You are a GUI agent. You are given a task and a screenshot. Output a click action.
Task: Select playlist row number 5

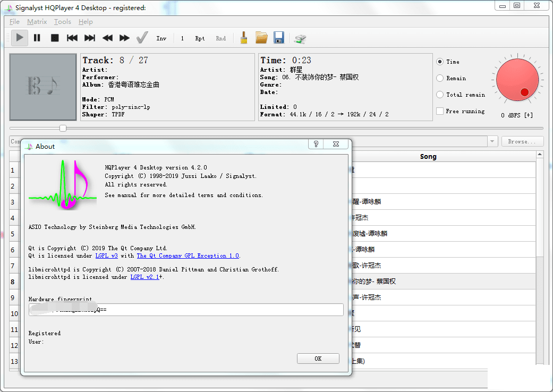tap(13, 234)
